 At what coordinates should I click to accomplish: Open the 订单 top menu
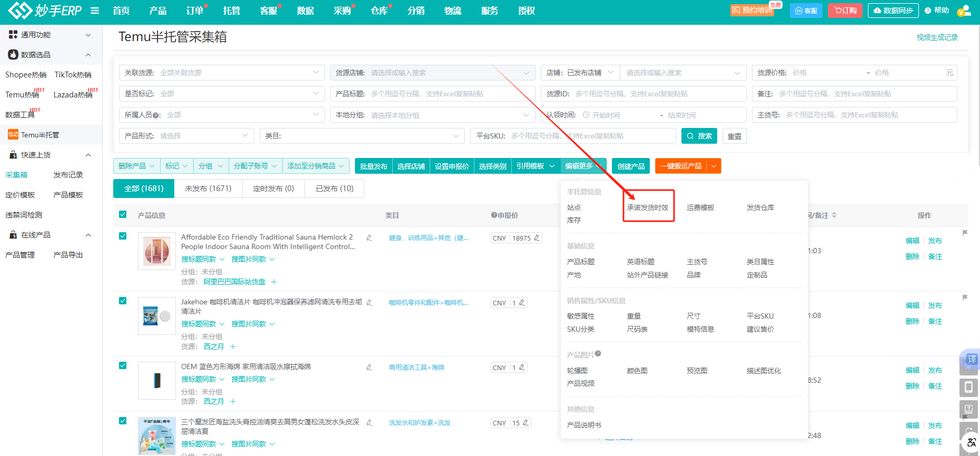(195, 11)
